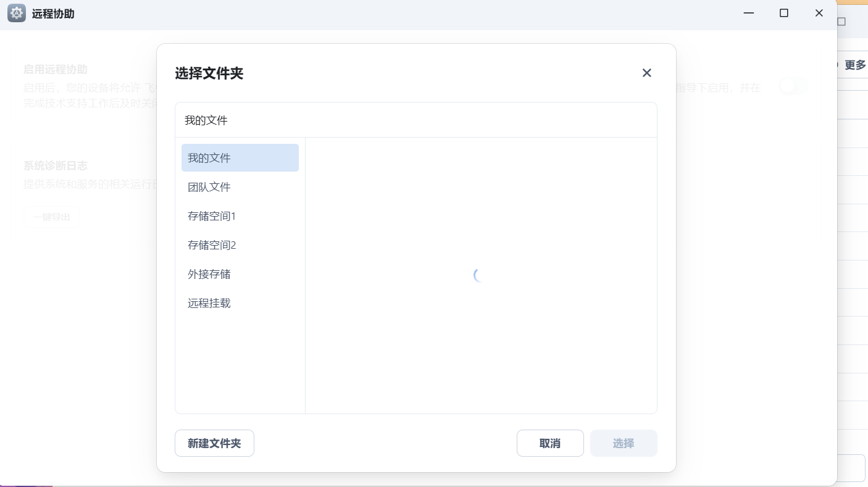Click the disabled 选择 confirm button
Viewport: 868px width, 487px height.
[x=624, y=443]
